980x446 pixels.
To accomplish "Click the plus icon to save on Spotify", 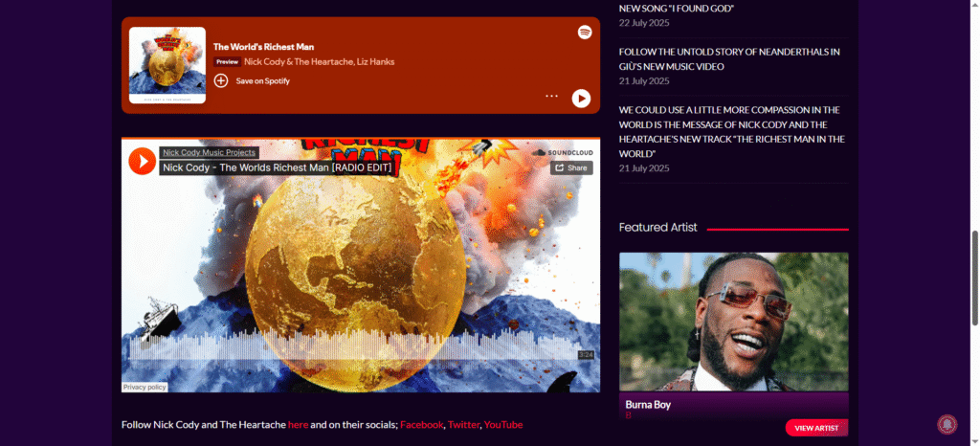I will point(221,81).
